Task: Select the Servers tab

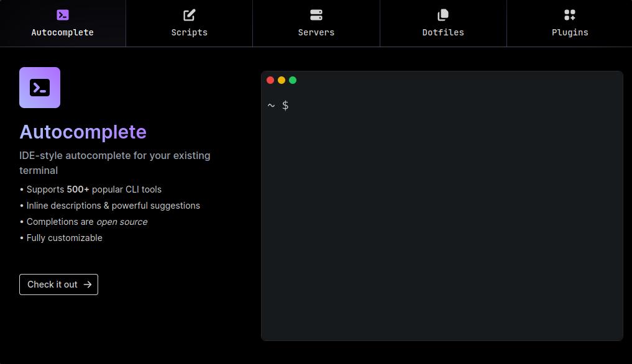Action: click(x=316, y=24)
